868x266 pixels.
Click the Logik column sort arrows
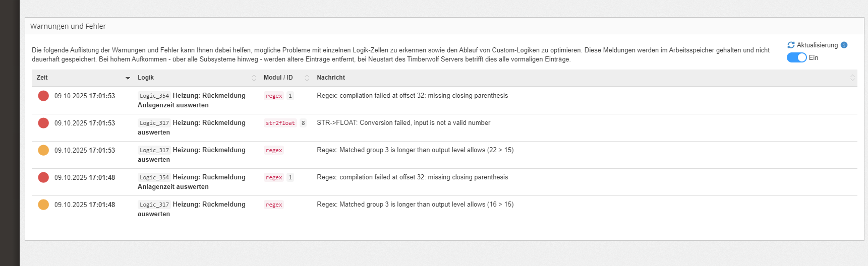pos(254,78)
